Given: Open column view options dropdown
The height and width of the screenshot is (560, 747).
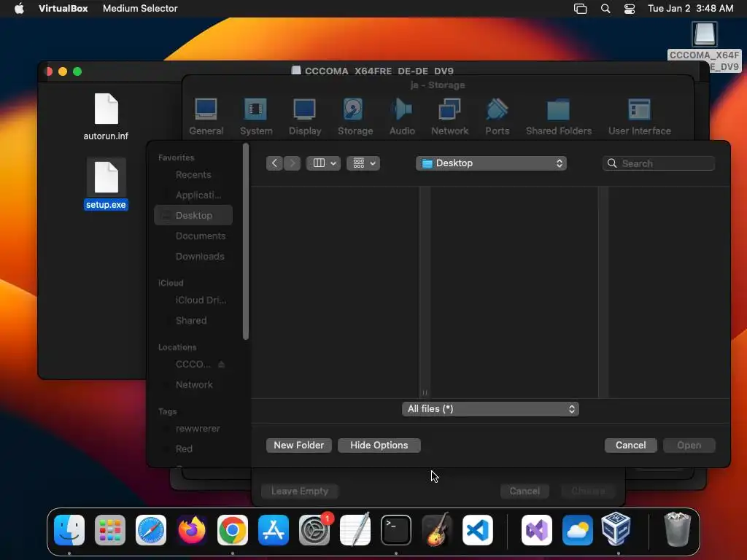Looking at the screenshot, I should pos(324,163).
